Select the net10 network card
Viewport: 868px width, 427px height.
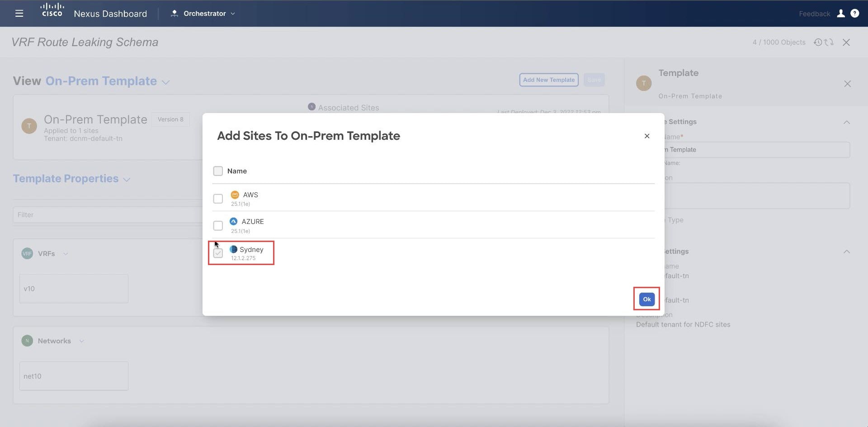click(74, 376)
